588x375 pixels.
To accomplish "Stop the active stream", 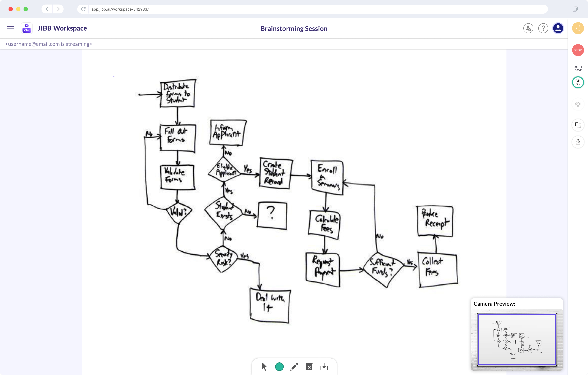I will coord(578,50).
